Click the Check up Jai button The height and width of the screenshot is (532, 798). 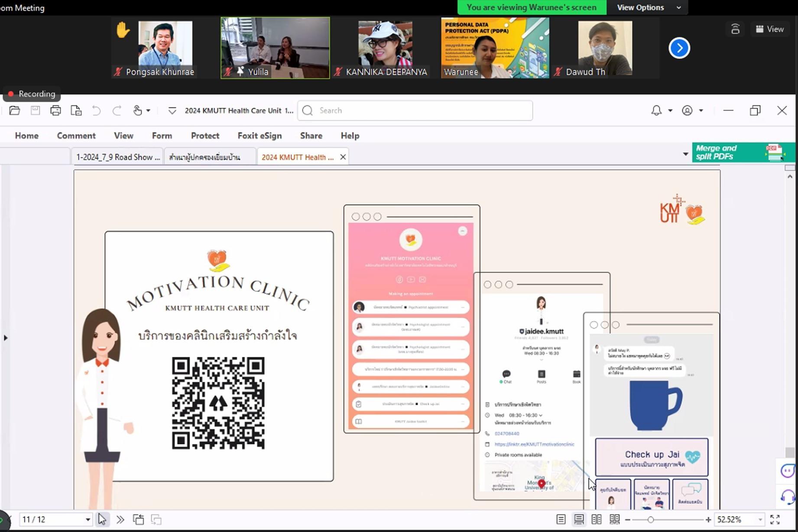[x=652, y=457]
